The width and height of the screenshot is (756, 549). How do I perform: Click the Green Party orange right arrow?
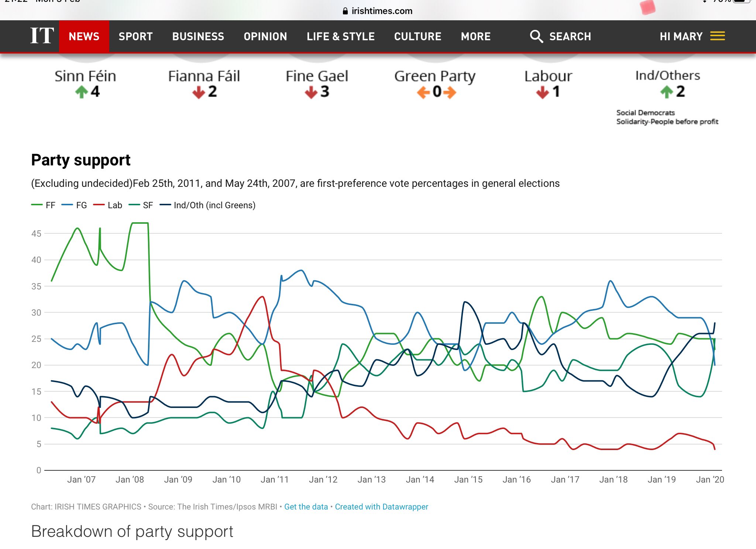point(450,92)
